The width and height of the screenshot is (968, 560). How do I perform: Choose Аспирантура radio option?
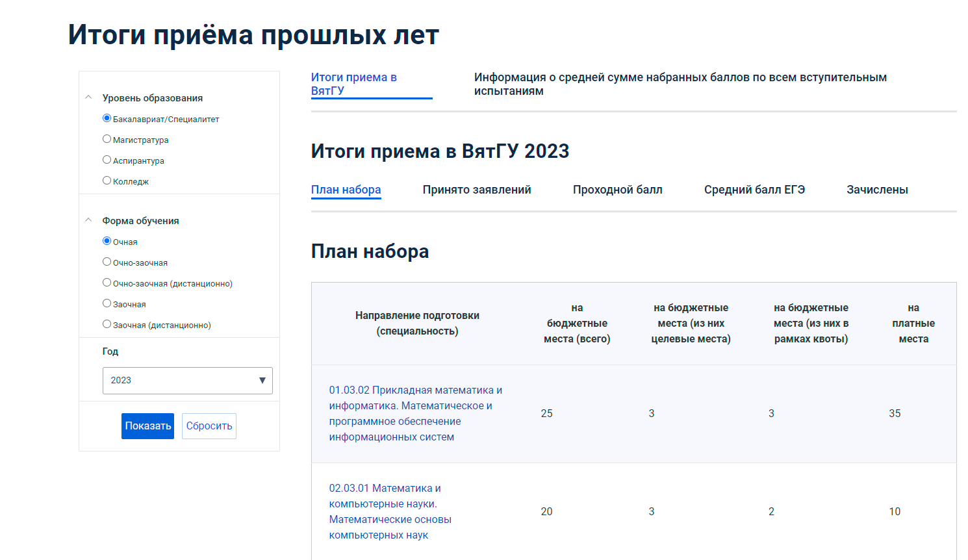coord(107,160)
